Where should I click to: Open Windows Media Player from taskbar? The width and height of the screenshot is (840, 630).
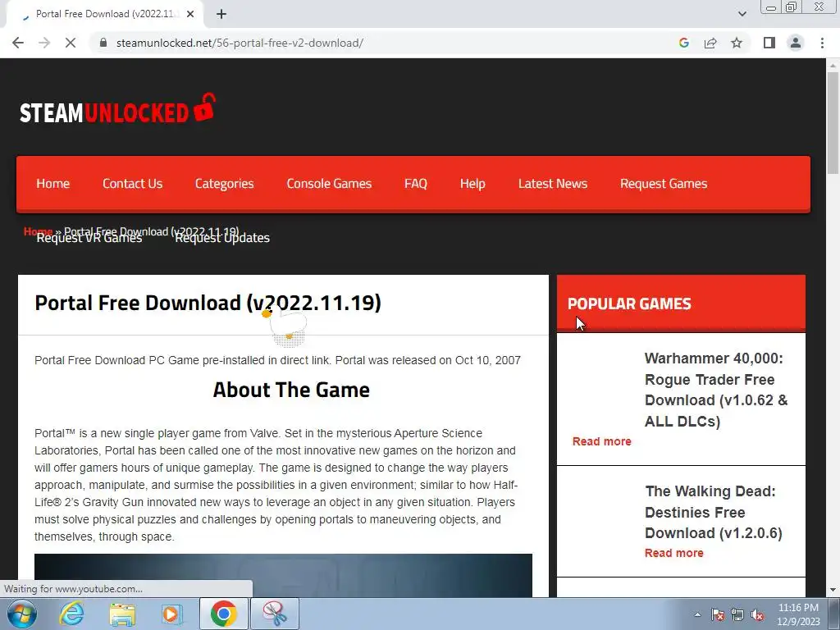[172, 614]
